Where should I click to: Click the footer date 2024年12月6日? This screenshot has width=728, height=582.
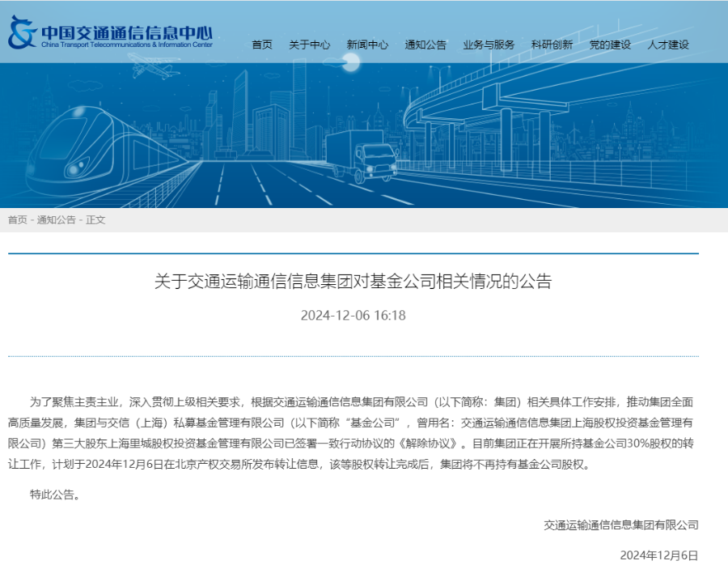pyautogui.click(x=659, y=555)
